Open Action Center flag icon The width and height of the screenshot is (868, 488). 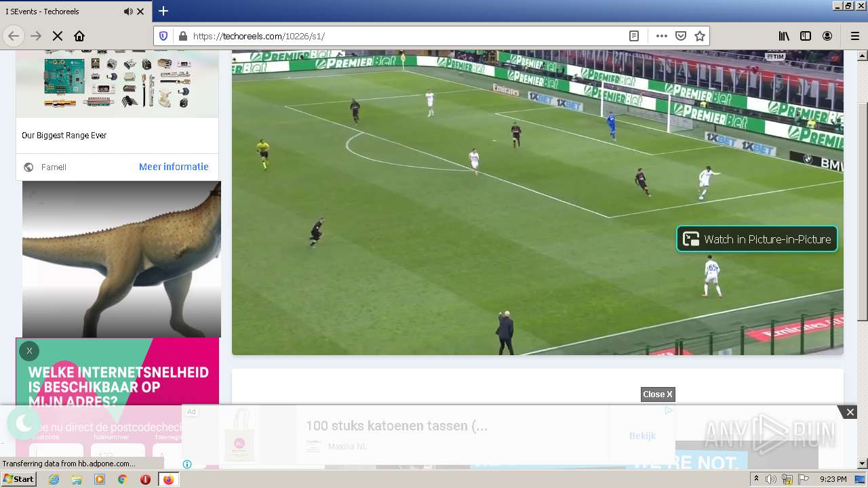(x=804, y=479)
